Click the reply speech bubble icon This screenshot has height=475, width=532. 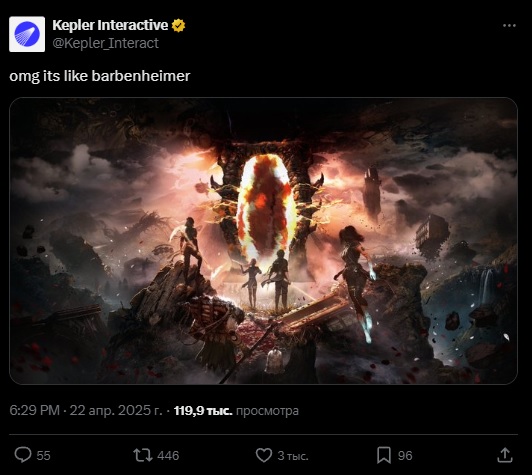click(23, 455)
